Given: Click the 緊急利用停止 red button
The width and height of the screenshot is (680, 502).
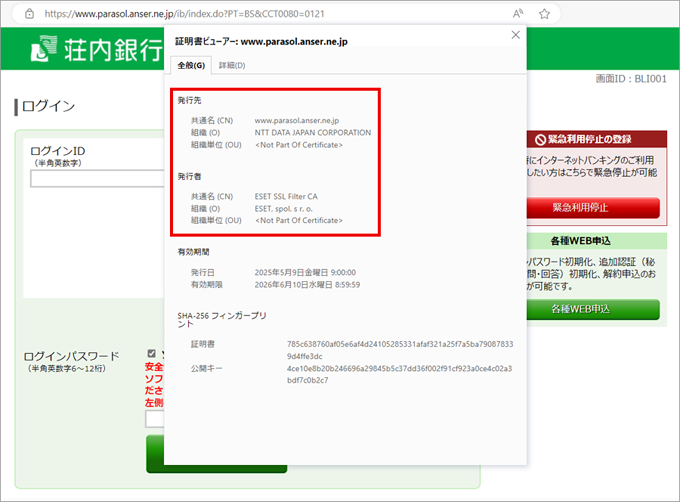Looking at the screenshot, I should pos(593,208).
